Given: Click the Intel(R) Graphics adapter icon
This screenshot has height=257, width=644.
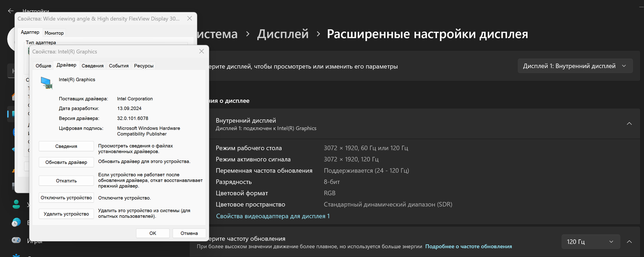Looking at the screenshot, I should (x=47, y=83).
